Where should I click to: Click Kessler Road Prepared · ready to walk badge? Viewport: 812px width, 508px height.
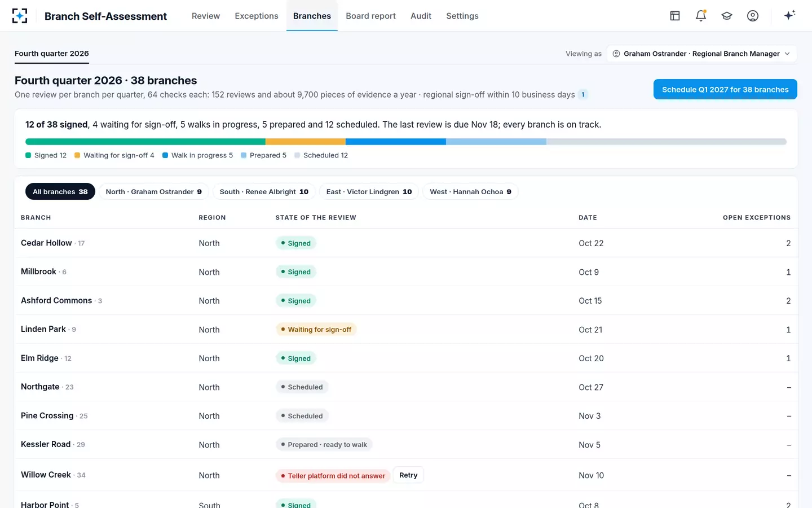coord(324,445)
